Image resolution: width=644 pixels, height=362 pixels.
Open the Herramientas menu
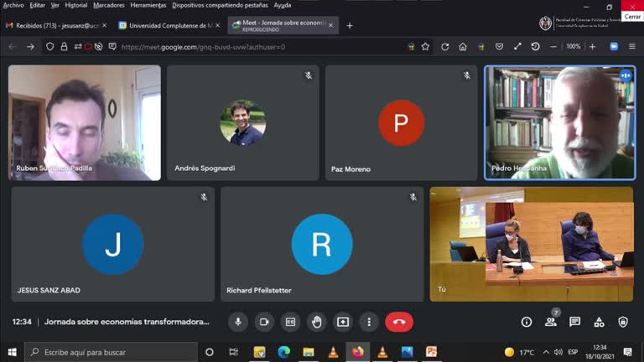(148, 5)
